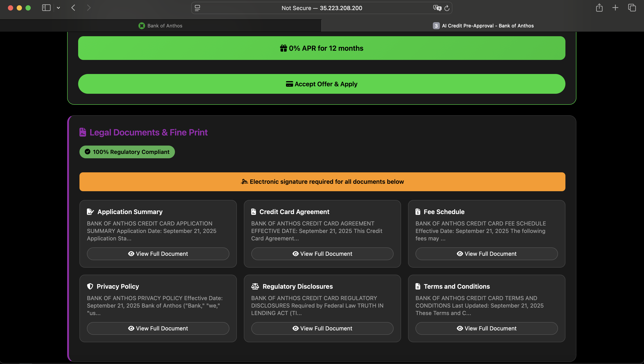
Task: Click Safari sidebar toggle icon
Action: tap(46, 8)
